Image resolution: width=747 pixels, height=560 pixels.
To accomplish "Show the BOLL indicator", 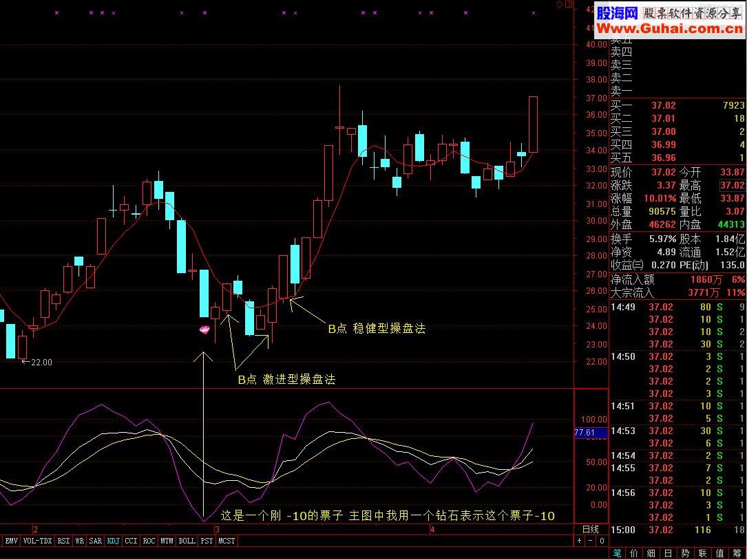I will [187, 541].
